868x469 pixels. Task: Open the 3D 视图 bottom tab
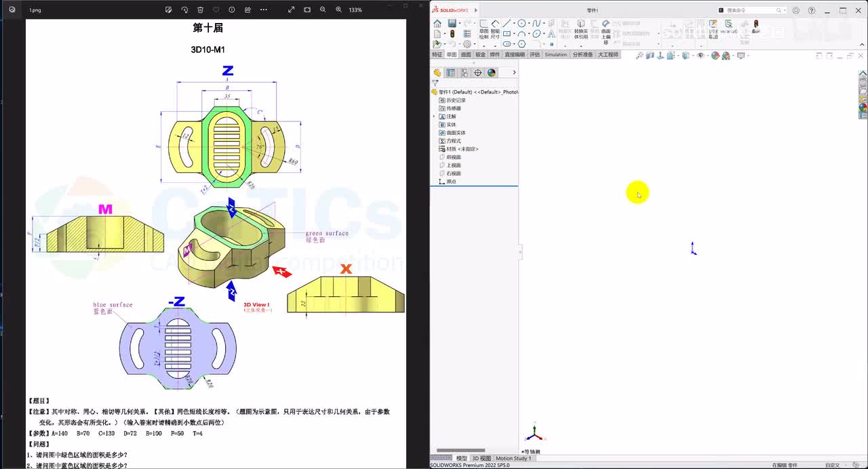(x=481, y=458)
